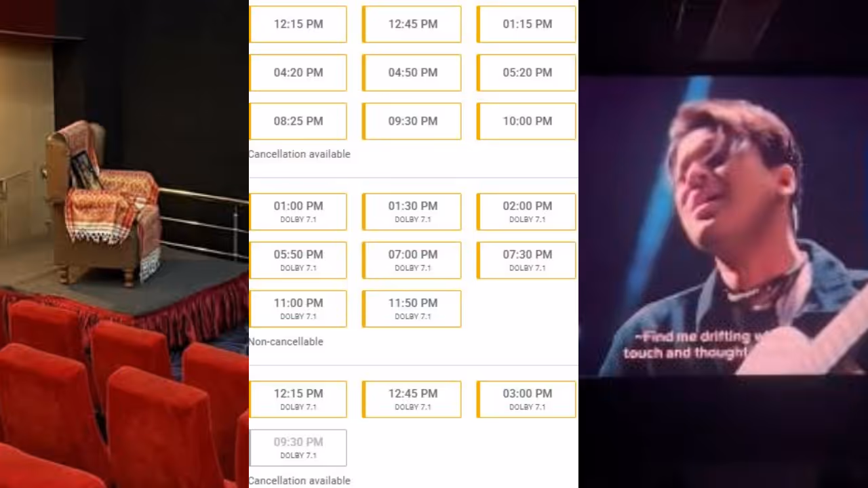Screen dimensions: 868x488
Task: Book the 05:50 PM Dolby 7.1 showtime
Action: [298, 260]
